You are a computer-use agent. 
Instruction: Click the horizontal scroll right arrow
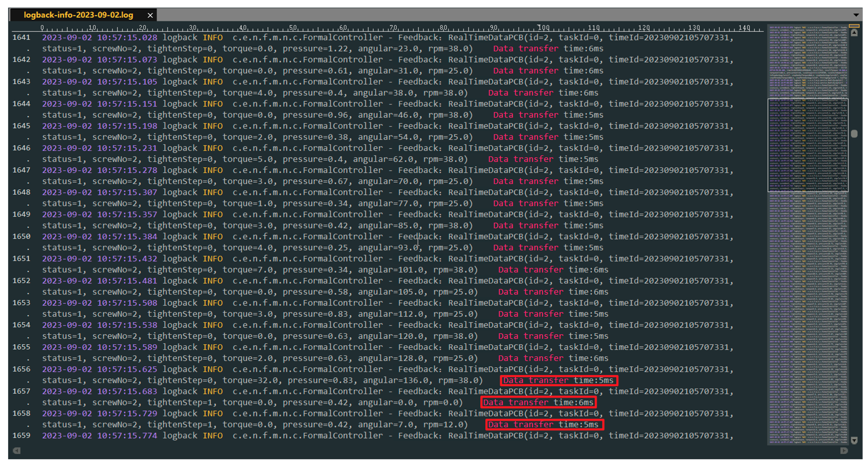[844, 451]
